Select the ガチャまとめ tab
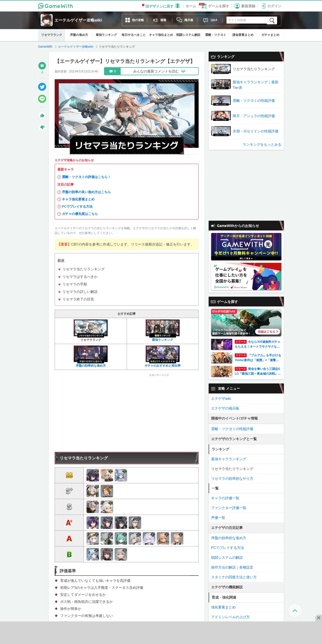The width and height of the screenshot is (322, 644). tap(270, 35)
